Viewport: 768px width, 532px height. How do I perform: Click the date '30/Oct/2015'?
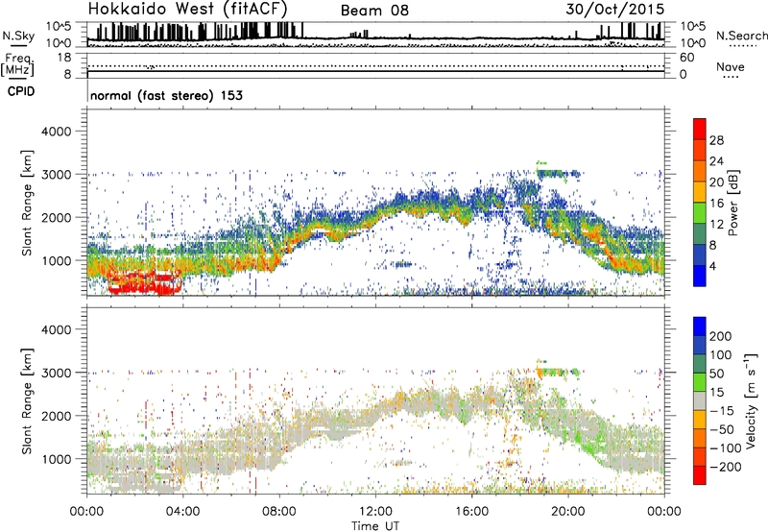coord(615,10)
